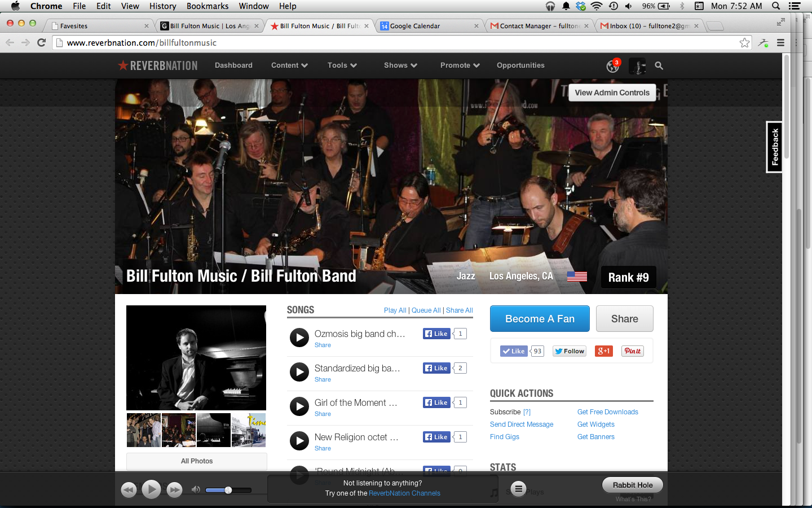Like Standardized song on Facebook

[x=436, y=368]
